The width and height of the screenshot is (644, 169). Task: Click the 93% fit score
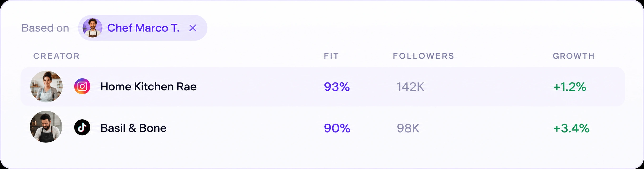click(337, 87)
